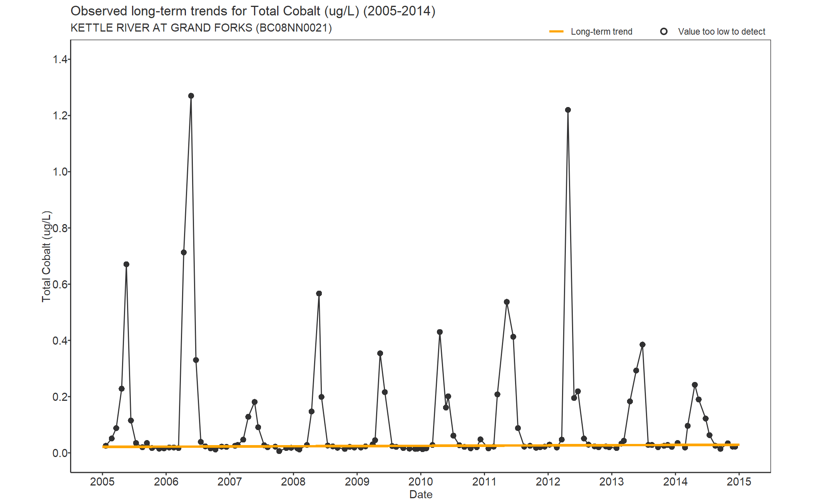Select the 2008 peak data point near 0.57
The image size is (813, 504).
[x=319, y=293]
